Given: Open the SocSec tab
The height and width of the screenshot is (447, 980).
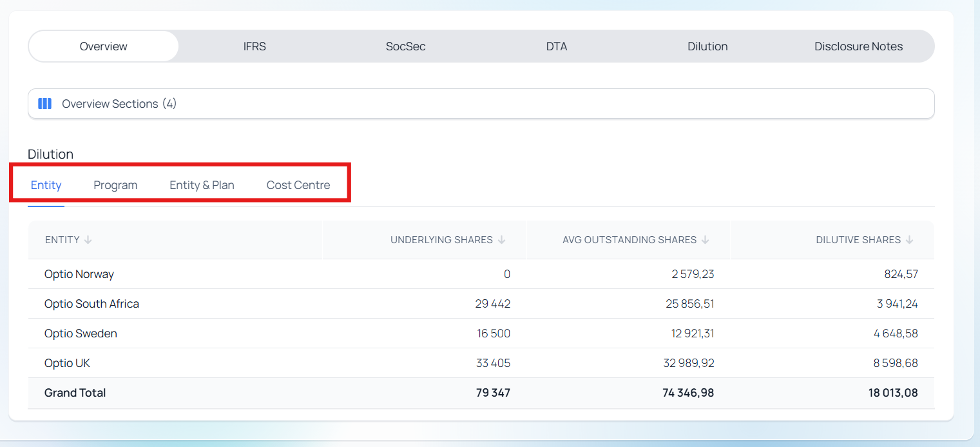Looking at the screenshot, I should coord(406,46).
